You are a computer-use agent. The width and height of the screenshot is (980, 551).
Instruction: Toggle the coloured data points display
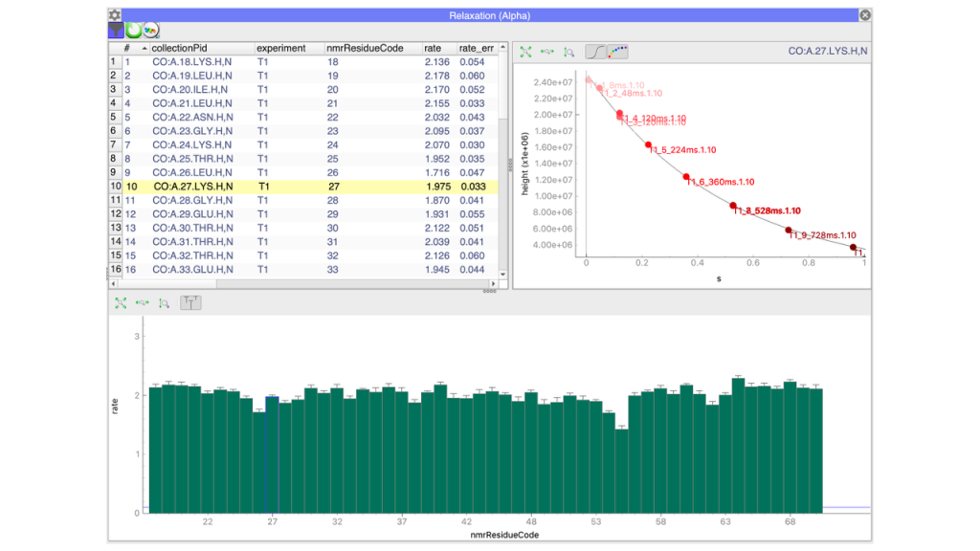[x=617, y=52]
